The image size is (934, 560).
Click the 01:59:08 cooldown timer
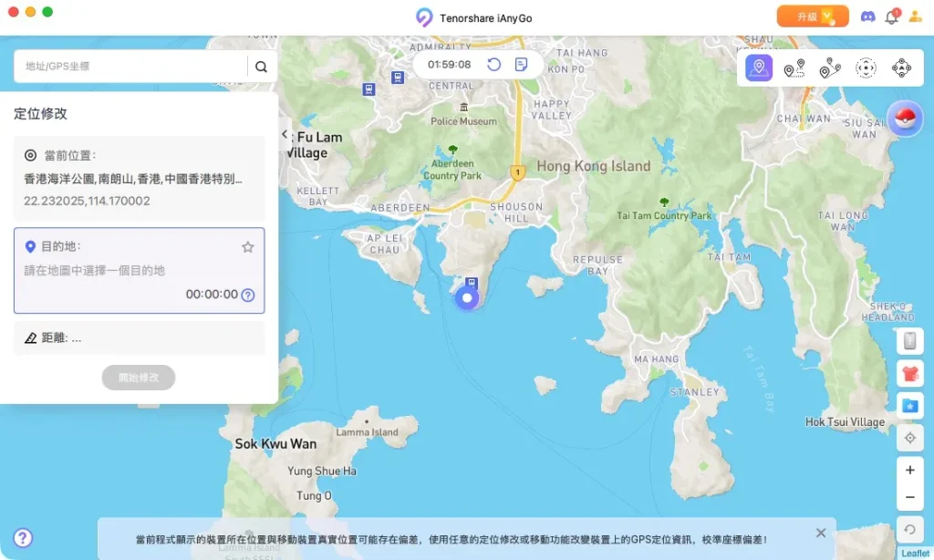(x=449, y=65)
